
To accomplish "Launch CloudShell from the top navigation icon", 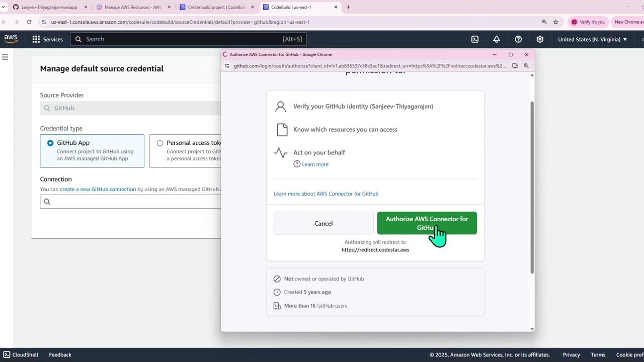I will pos(475,39).
